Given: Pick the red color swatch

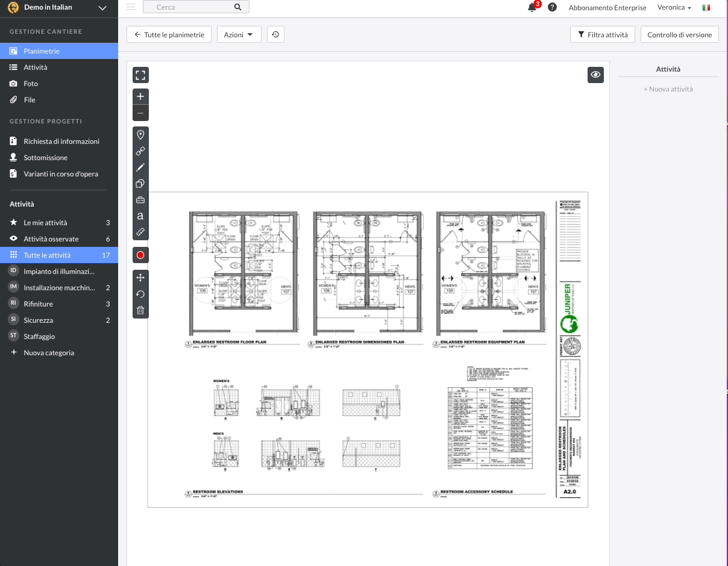Looking at the screenshot, I should click(x=140, y=255).
